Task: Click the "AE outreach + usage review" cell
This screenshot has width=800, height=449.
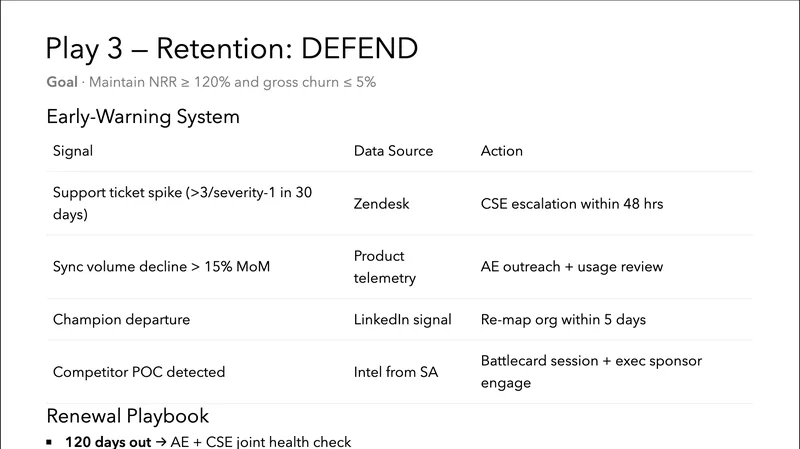Action: point(571,267)
